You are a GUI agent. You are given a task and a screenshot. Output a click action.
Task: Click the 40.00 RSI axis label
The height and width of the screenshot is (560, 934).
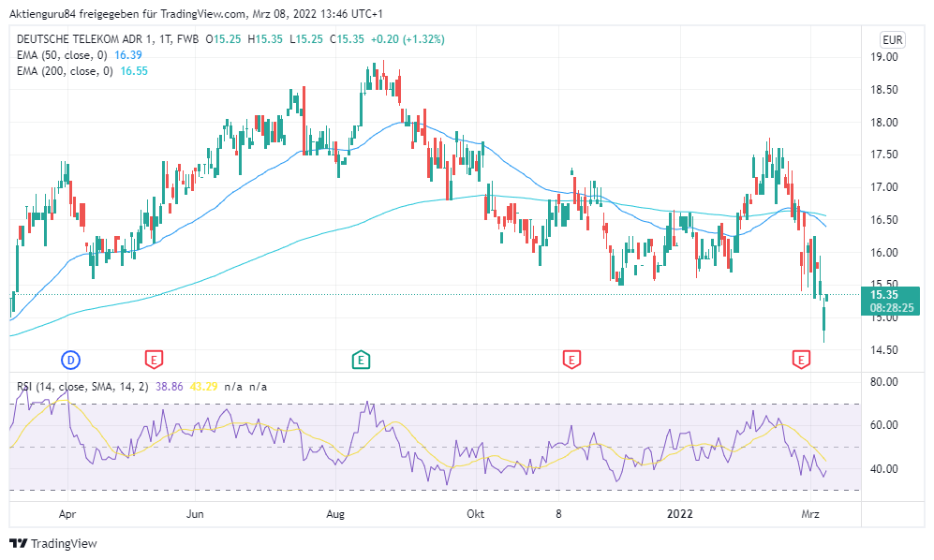(x=884, y=469)
